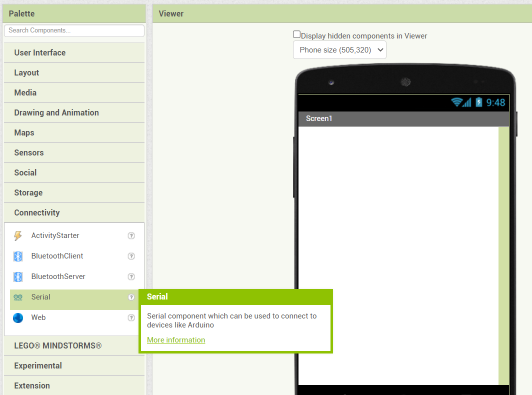The width and height of the screenshot is (532, 395).
Task: Click inside the Search Components field
Action: pos(73,30)
